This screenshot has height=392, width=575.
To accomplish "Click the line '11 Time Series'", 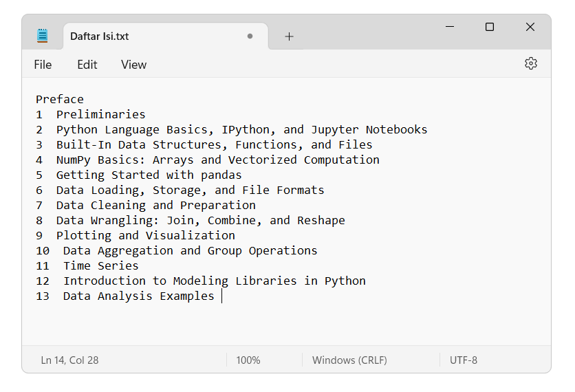I will (87, 266).
